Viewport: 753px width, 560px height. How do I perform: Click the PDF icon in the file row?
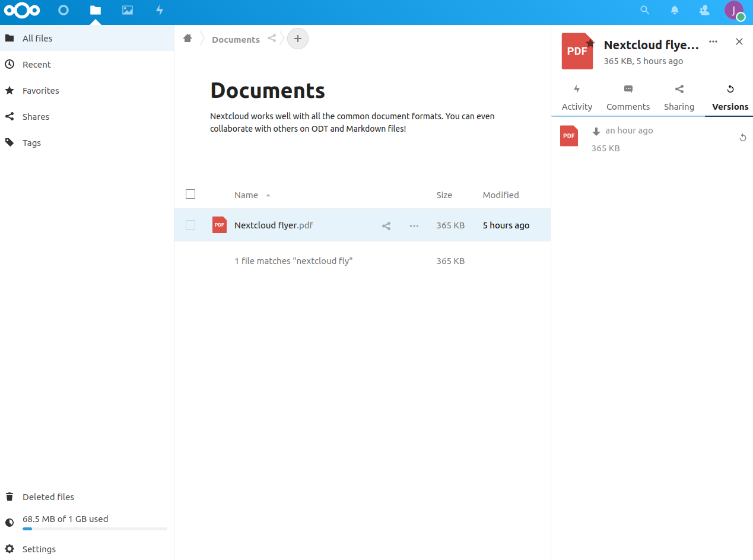point(220,225)
